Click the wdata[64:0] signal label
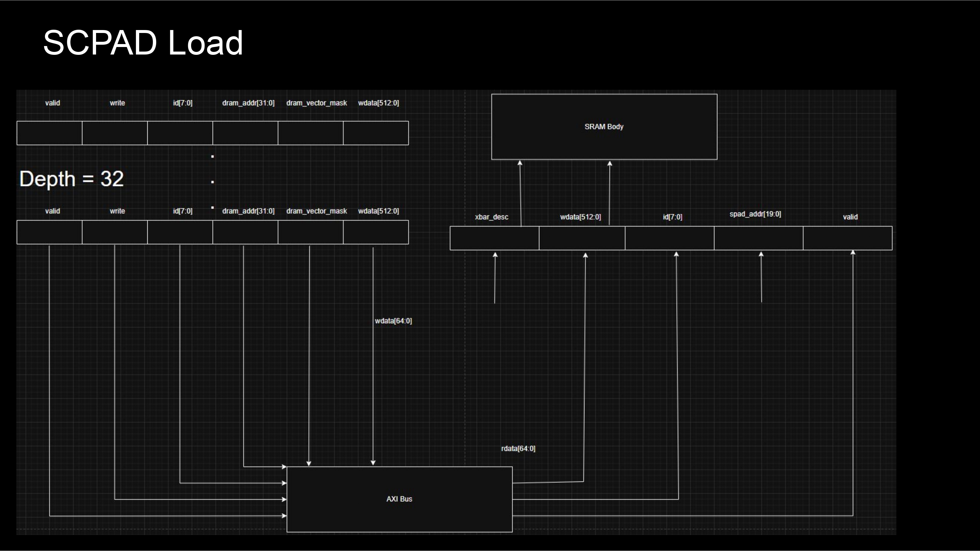980x551 pixels. [x=393, y=321]
